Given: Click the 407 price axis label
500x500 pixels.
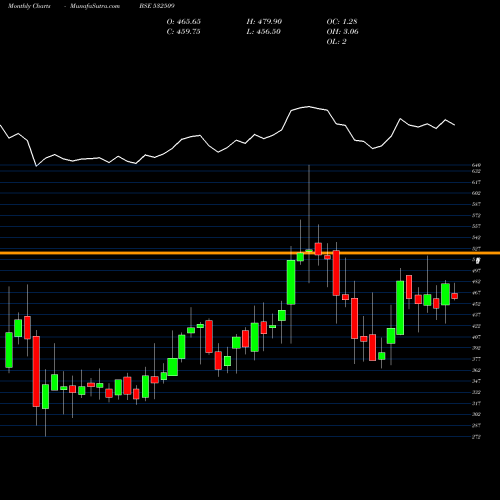Looking at the screenshot, I should [x=476, y=337].
